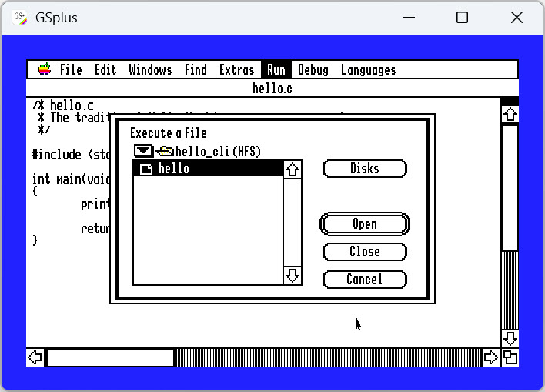Viewport: 545px width, 392px height.
Task: Click the hello.c window title
Action: click(x=272, y=89)
